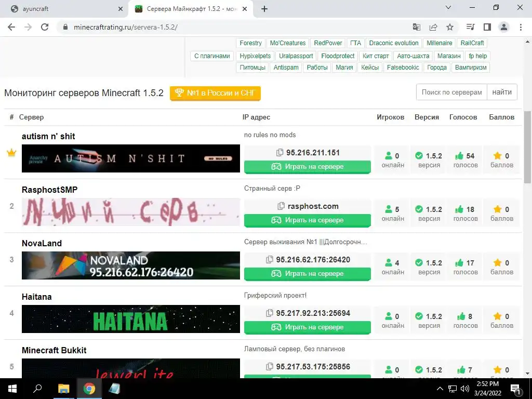The height and width of the screenshot is (399, 532).
Task: Copy IP 95.216.211.151 with copy icon
Action: [x=280, y=153]
